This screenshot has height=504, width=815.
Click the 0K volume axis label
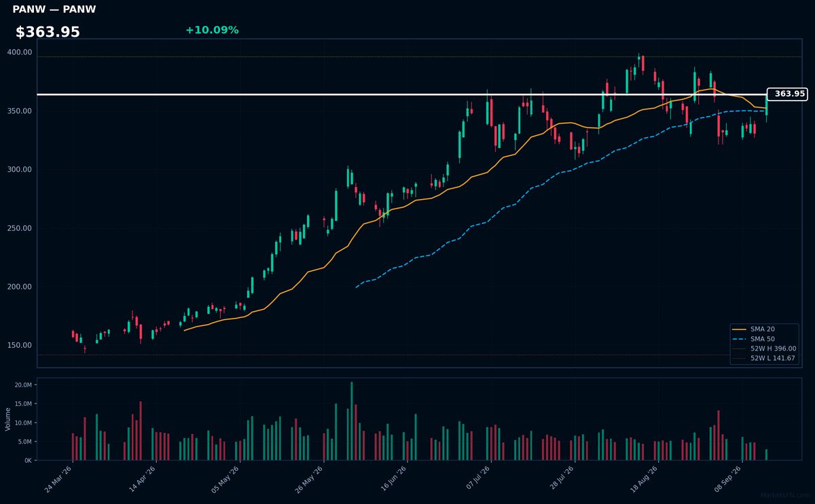click(28, 461)
